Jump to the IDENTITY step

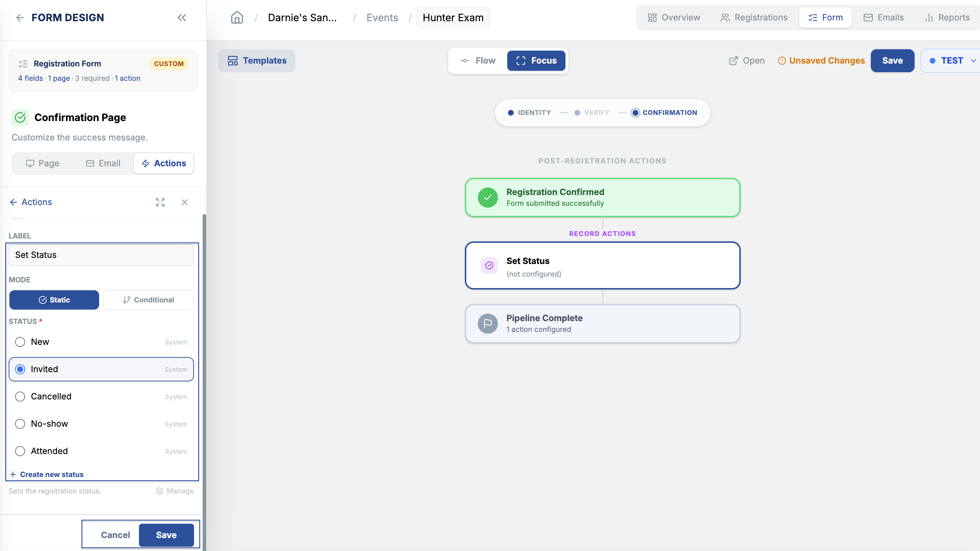coord(529,112)
